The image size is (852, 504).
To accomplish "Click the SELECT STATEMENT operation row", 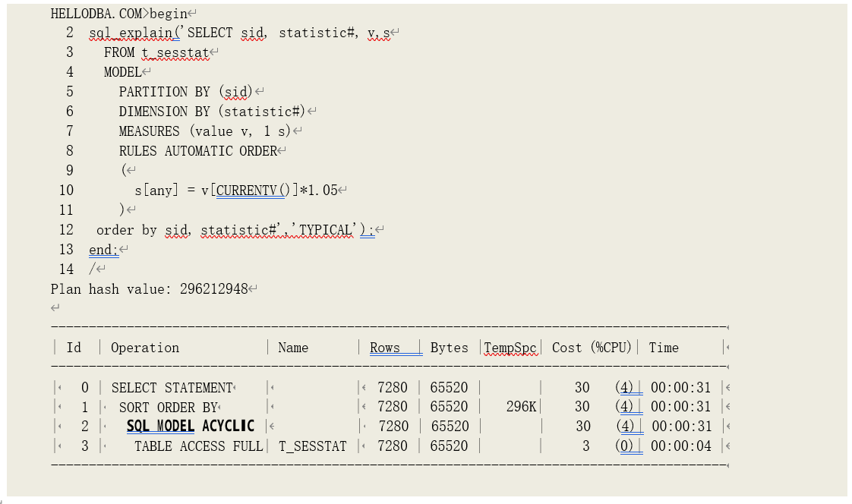I will click(x=172, y=388).
